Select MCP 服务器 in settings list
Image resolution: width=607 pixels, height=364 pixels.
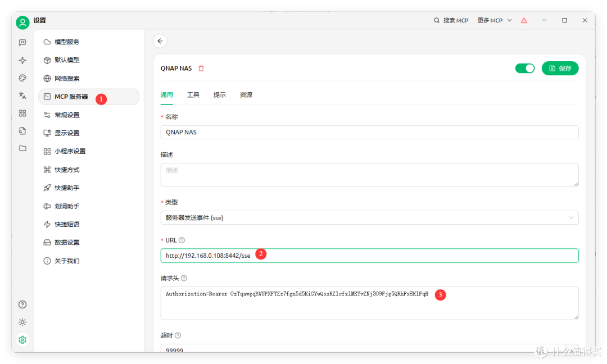click(89, 97)
